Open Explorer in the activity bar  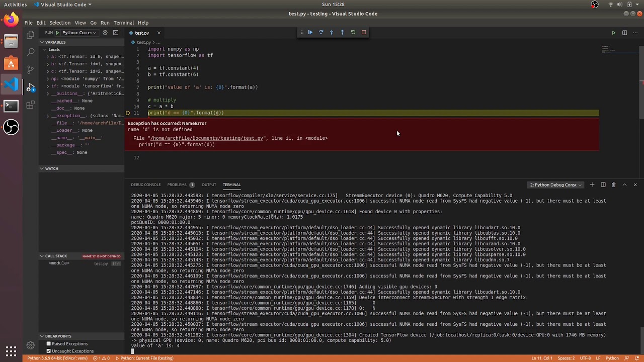[x=30, y=35]
